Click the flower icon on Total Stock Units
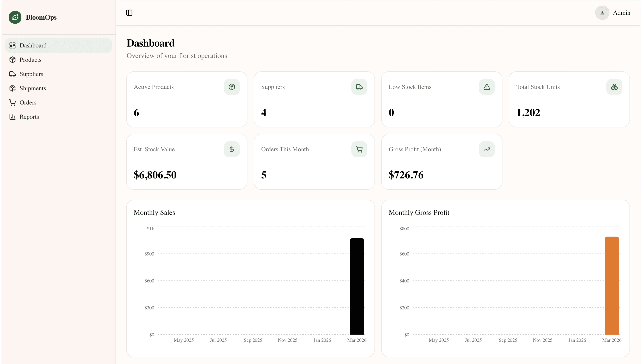 615,87
